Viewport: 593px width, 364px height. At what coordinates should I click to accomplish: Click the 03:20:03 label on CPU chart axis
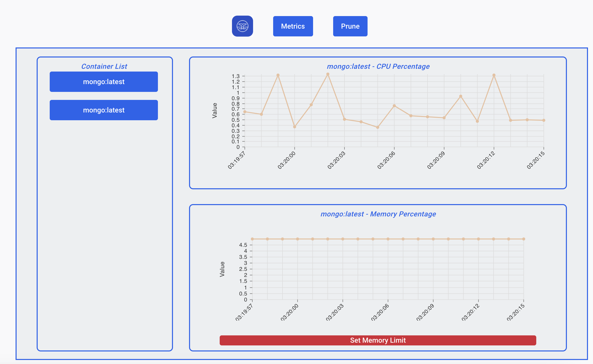click(336, 160)
